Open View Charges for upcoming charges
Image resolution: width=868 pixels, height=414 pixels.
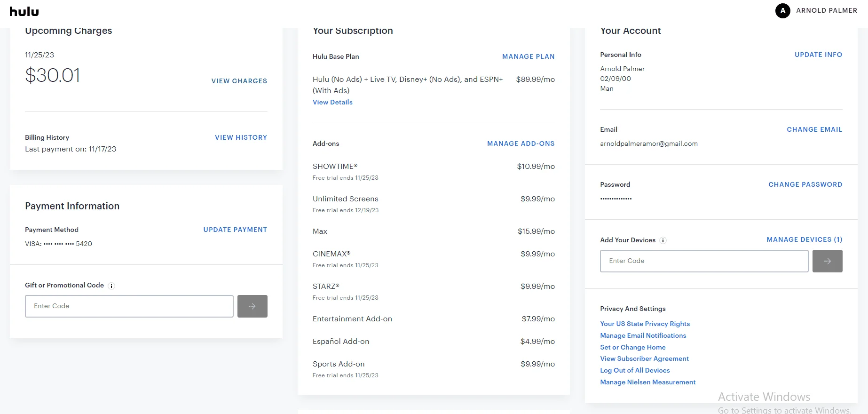click(239, 81)
